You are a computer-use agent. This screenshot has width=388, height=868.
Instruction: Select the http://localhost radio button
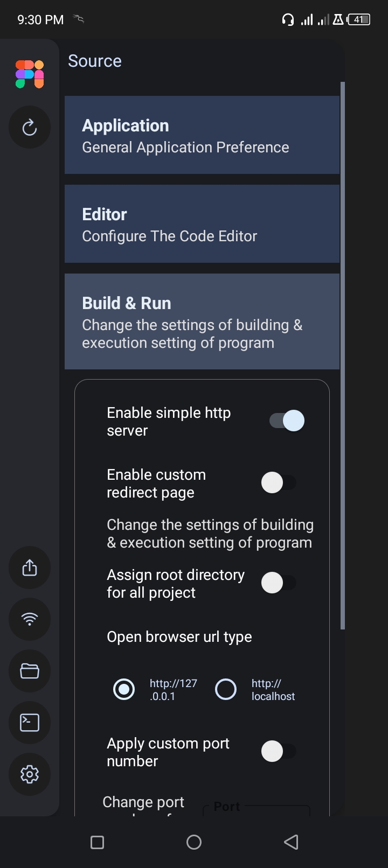[226, 689]
